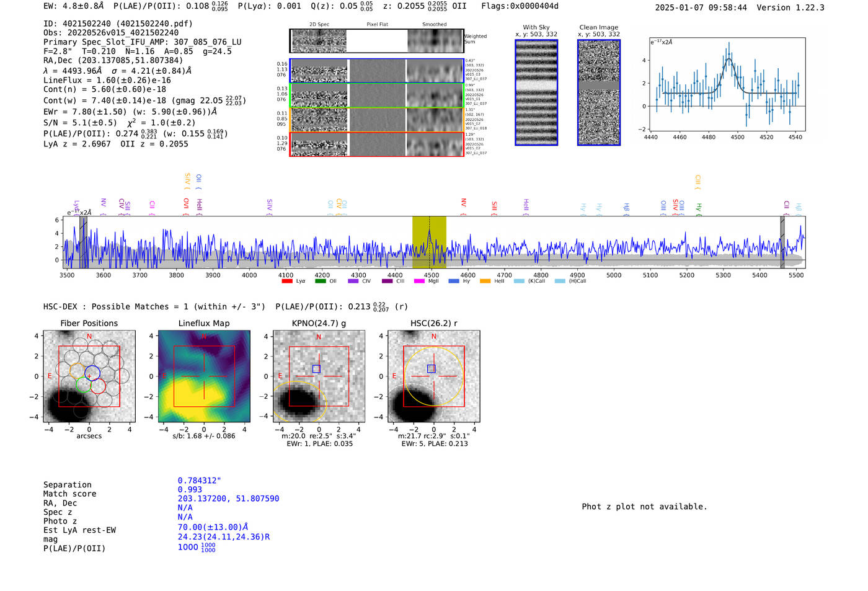This screenshot has width=868, height=591.
Task: Select the red-bordered 2D fiber spectrum row
Action: [376, 144]
